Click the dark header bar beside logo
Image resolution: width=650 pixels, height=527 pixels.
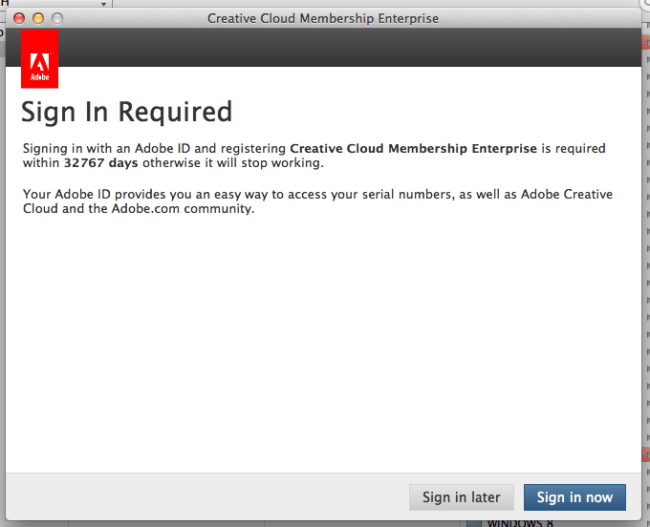[x=350, y=47]
